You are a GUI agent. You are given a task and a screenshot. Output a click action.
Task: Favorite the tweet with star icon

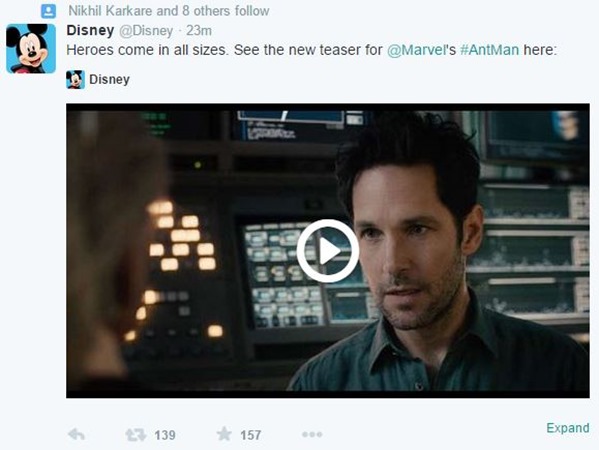point(224,434)
